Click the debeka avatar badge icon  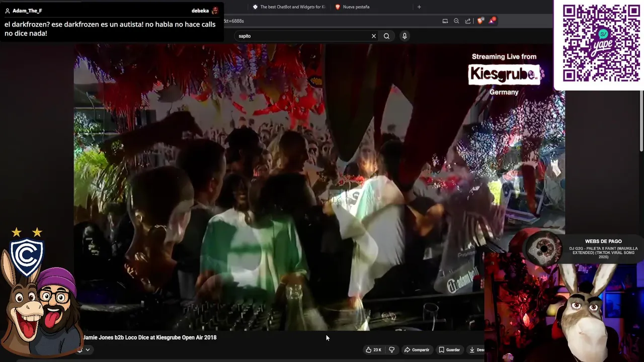coord(215,11)
